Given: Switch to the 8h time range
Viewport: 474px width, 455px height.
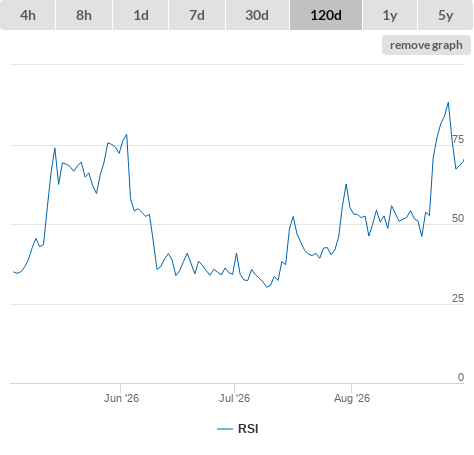Looking at the screenshot, I should [x=84, y=15].
